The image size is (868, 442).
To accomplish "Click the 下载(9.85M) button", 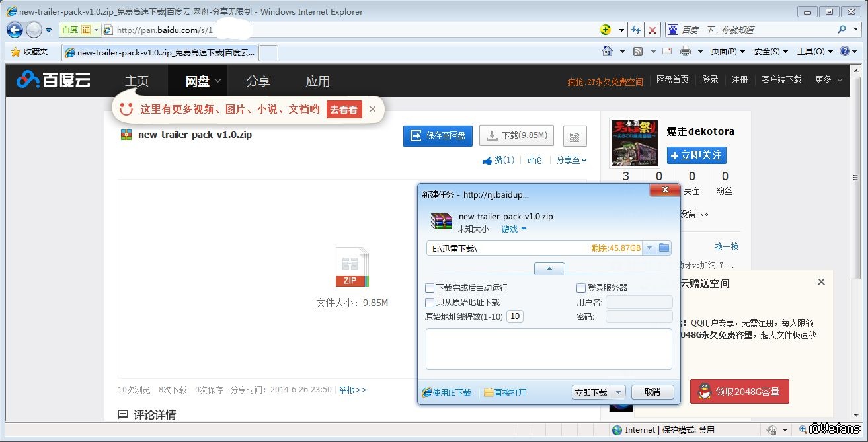I will (x=517, y=135).
